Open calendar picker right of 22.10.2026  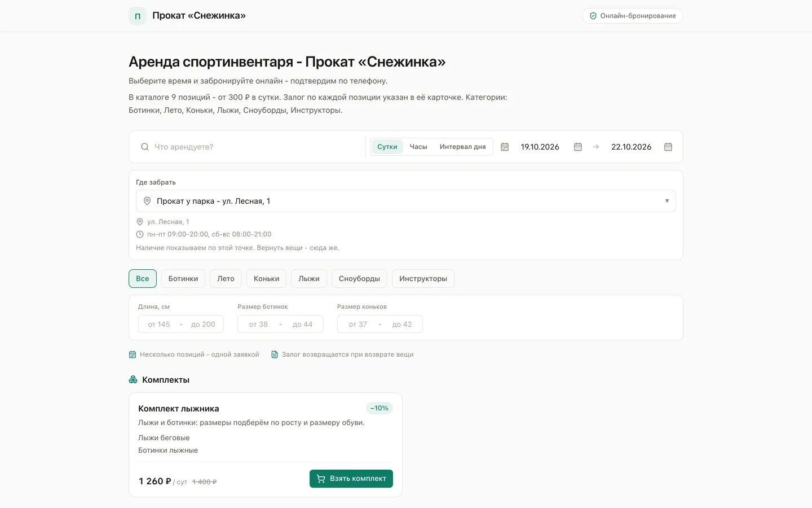pos(668,147)
